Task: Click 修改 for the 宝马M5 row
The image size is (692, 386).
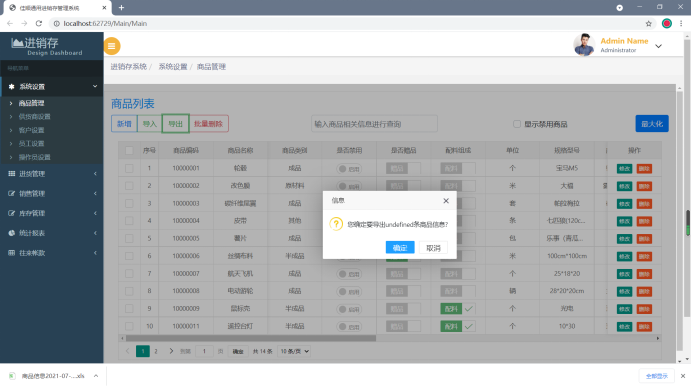Action: point(624,169)
